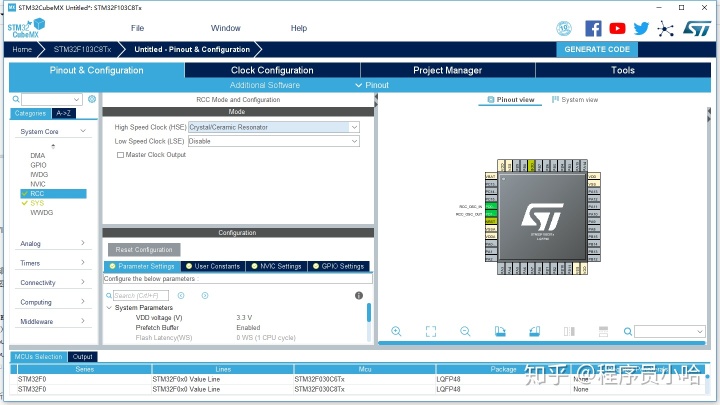Select the Pinout view tab

(x=511, y=100)
